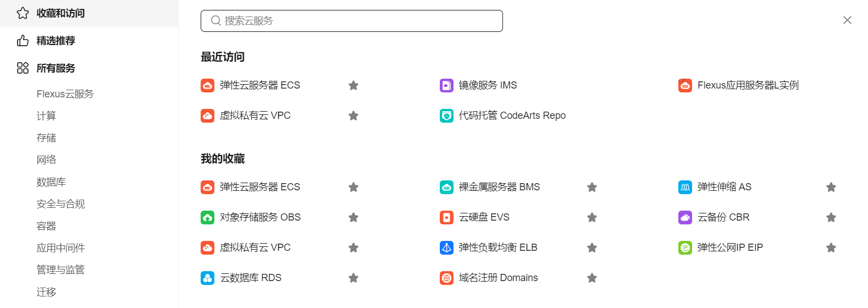This screenshot has width=868, height=308.
Task: Unfavorite the RDS cloud database star
Action: pos(353,278)
